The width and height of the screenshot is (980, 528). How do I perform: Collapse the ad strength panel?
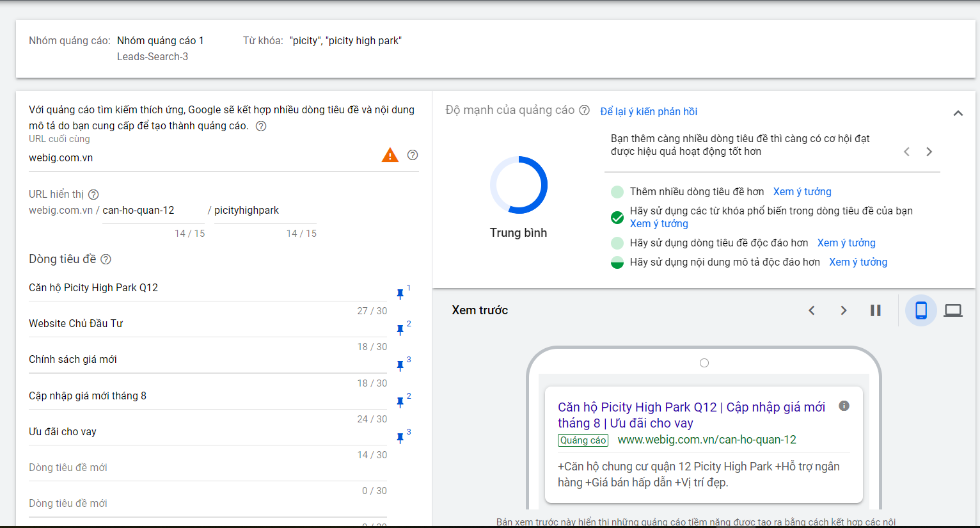[x=958, y=113]
